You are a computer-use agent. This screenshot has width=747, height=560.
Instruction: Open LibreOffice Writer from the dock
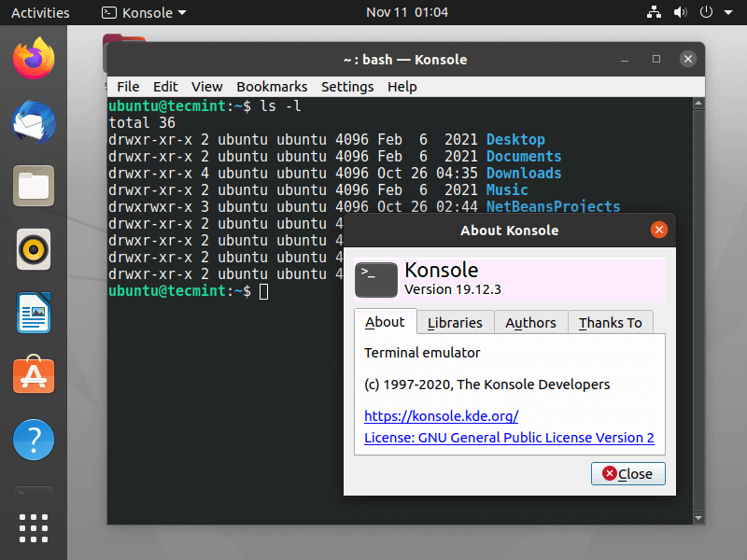34,313
